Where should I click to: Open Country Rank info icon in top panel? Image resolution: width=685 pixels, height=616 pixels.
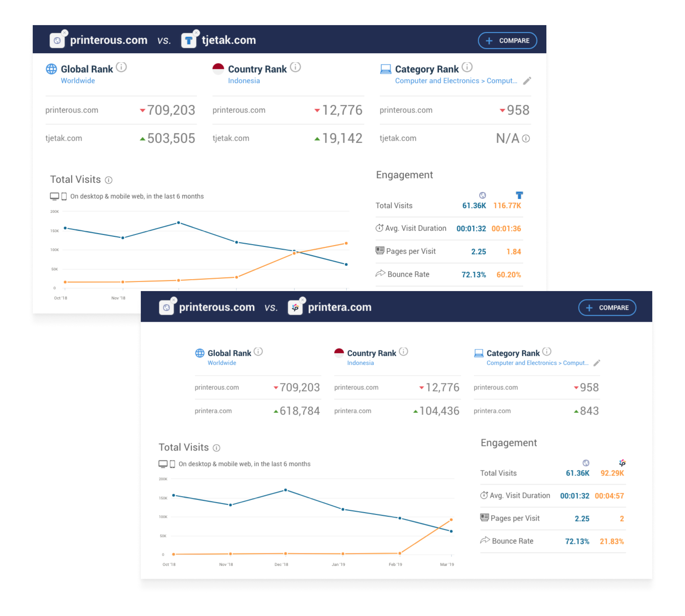[295, 67]
